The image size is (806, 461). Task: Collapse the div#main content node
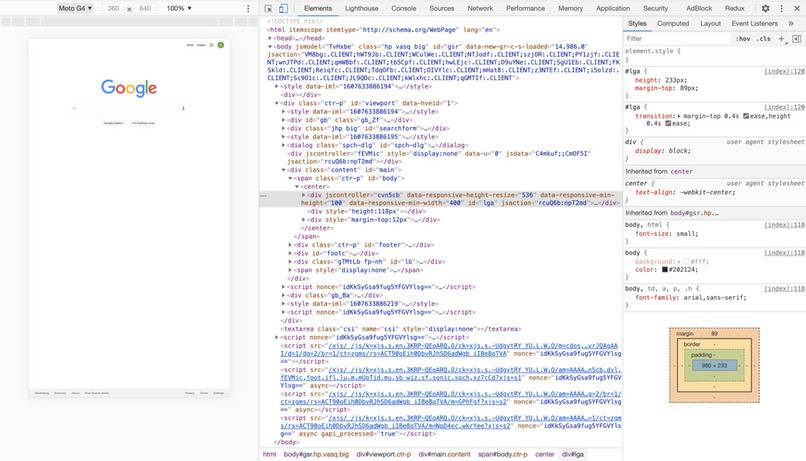click(x=283, y=170)
